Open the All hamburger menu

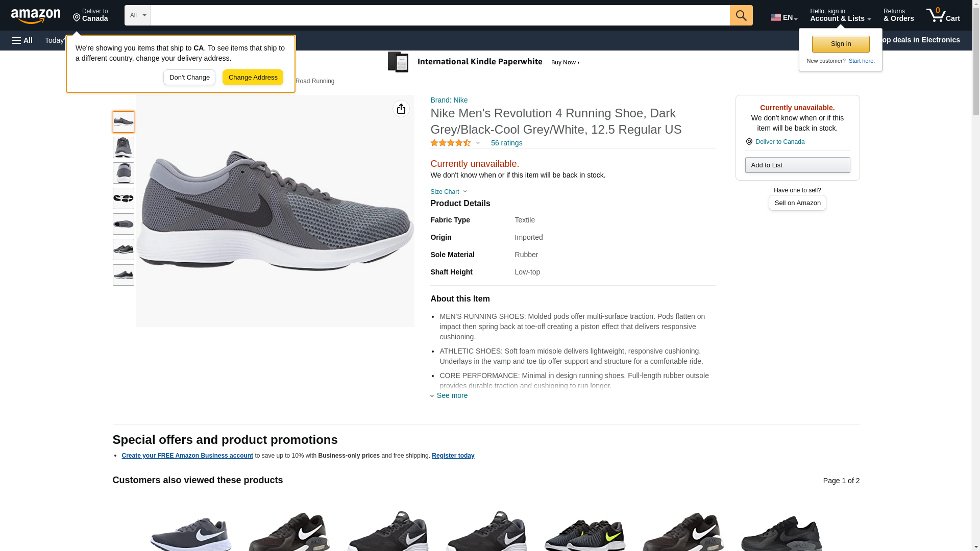pyautogui.click(x=22, y=40)
